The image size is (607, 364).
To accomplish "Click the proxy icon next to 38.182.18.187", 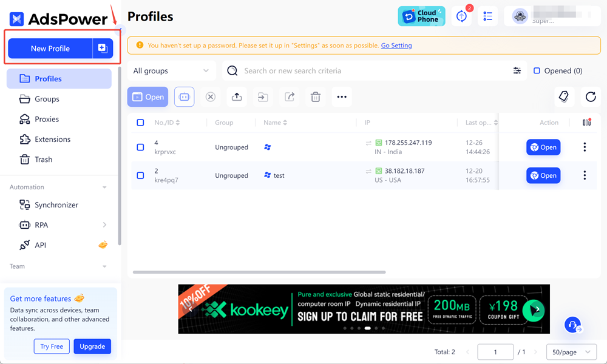I will (379, 171).
